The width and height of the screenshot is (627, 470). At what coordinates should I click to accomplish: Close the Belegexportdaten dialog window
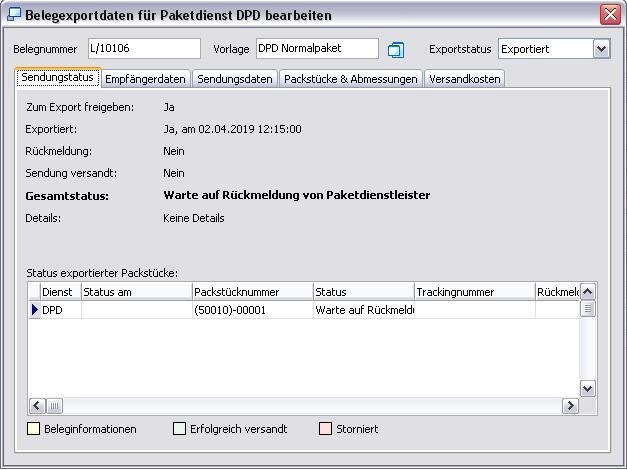[x=609, y=15]
